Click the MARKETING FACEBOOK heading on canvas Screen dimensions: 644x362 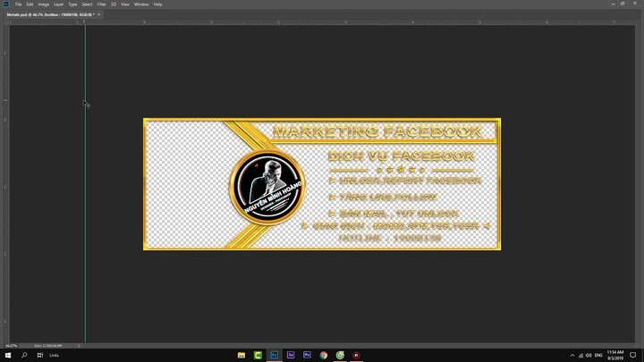click(x=377, y=131)
